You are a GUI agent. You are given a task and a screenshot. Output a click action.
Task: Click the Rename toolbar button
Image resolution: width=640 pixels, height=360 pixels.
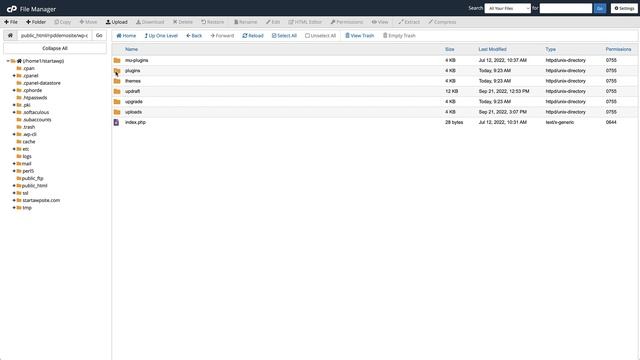(x=246, y=22)
